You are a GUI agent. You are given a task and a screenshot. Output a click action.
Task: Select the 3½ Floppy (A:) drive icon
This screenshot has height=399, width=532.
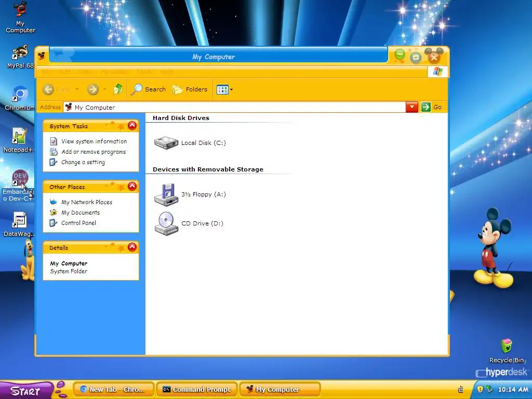coord(166,195)
